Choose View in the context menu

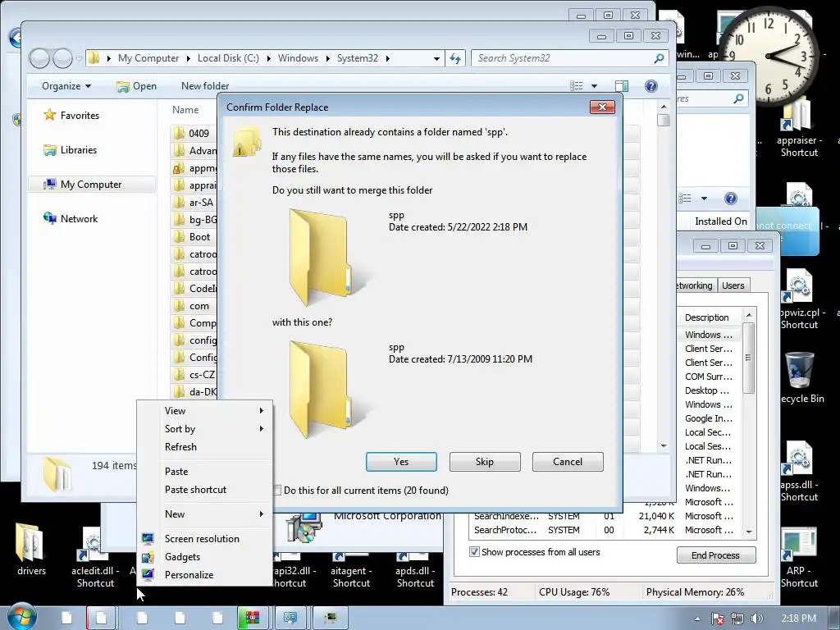[x=206, y=411]
